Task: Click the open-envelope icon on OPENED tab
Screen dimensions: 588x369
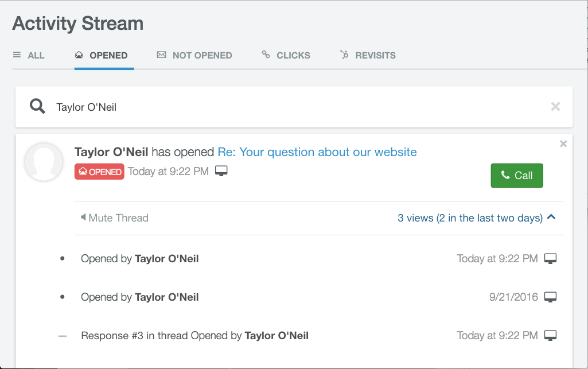Action: point(78,55)
